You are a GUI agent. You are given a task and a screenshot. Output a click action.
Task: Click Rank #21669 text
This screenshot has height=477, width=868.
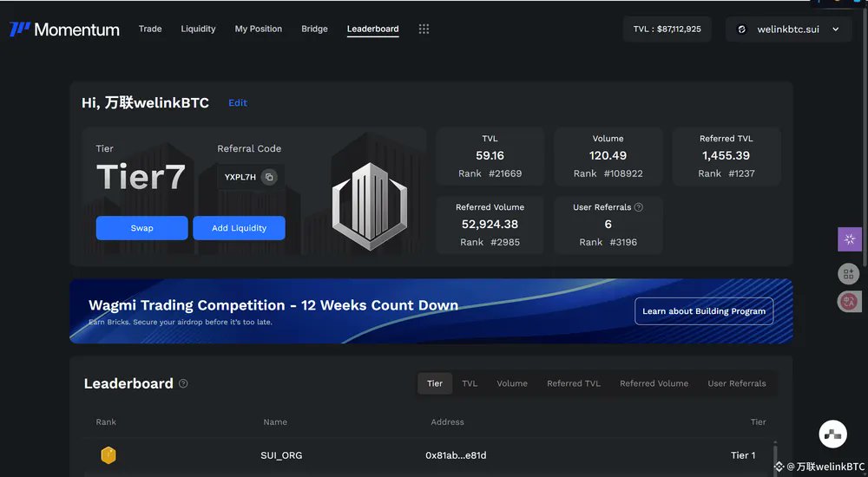490,173
